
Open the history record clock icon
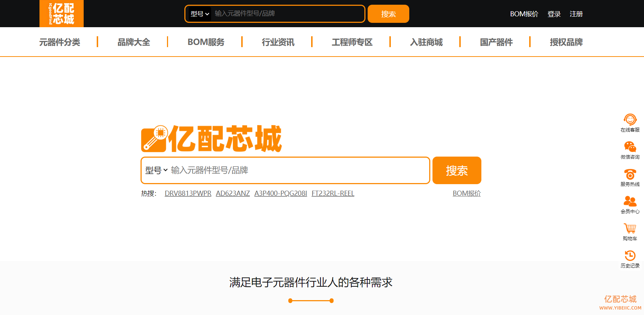tap(630, 256)
